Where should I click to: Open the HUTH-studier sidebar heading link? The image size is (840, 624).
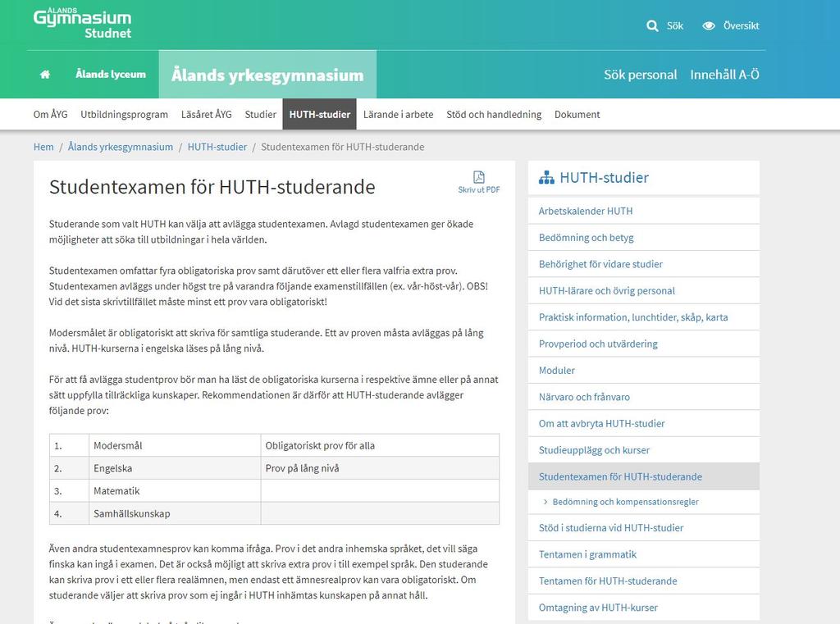604,178
